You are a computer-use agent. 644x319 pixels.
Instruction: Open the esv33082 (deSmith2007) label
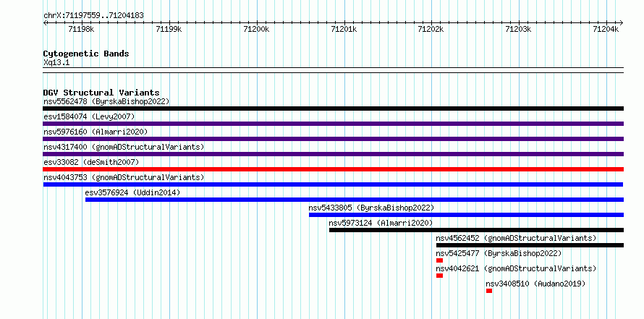[x=91, y=162]
